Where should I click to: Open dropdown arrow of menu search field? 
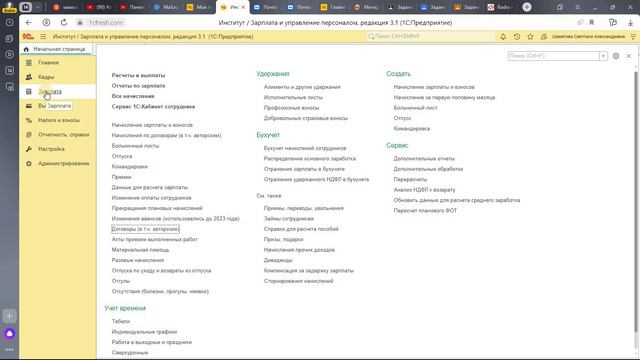pos(603,56)
